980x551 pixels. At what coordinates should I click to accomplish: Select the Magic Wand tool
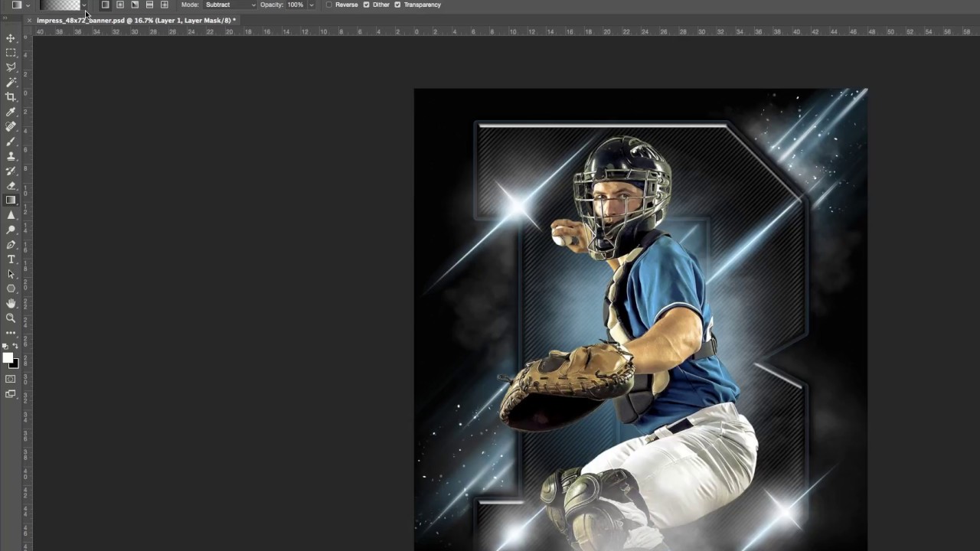click(11, 82)
